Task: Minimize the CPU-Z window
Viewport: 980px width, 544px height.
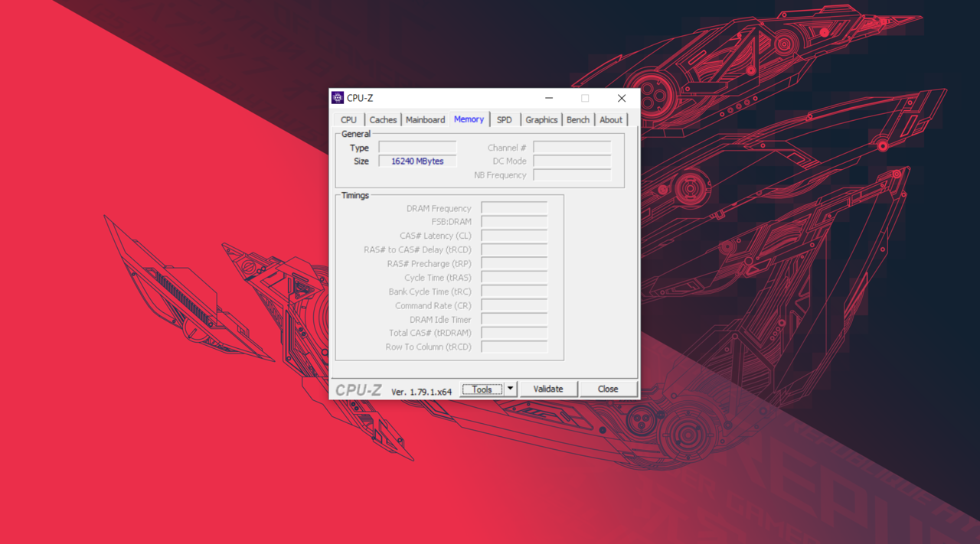Action: pyautogui.click(x=549, y=98)
